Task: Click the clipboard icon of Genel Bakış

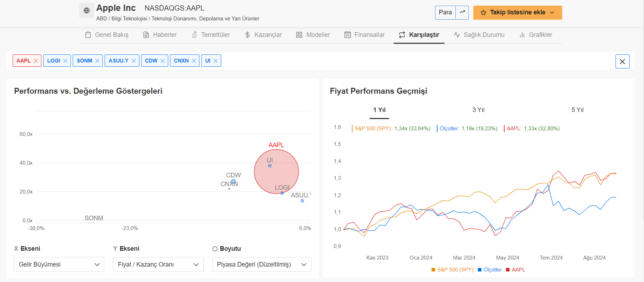Action: [x=88, y=35]
